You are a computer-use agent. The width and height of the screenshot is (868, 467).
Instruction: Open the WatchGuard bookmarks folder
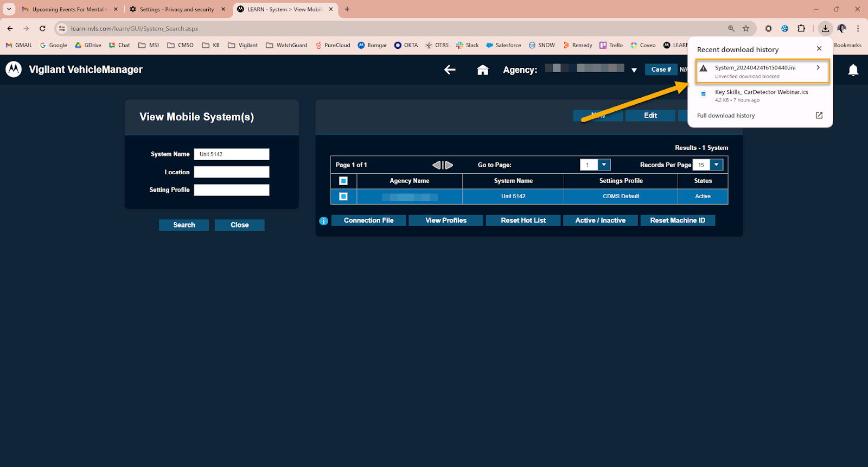click(286, 45)
